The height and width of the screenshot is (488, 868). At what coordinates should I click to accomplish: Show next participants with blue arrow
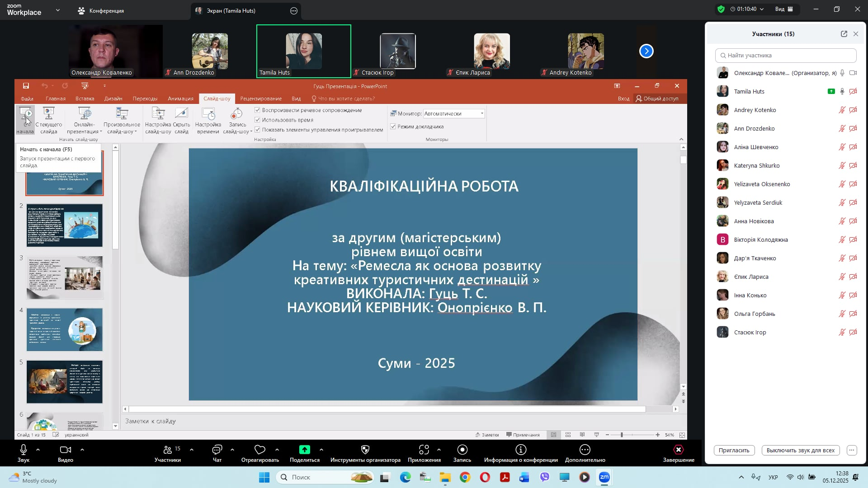pyautogui.click(x=646, y=51)
